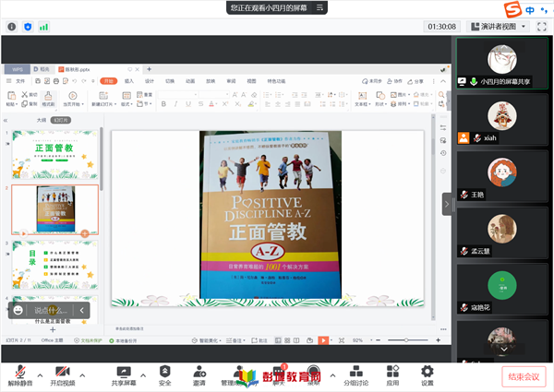Toggle underline formatting
The width and height of the screenshot is (554, 392).
[x=188, y=104]
